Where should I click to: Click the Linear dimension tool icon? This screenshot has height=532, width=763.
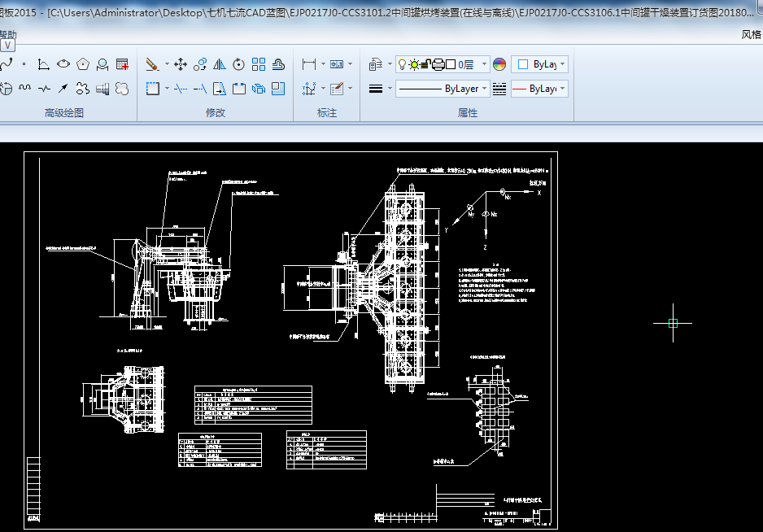tap(309, 64)
